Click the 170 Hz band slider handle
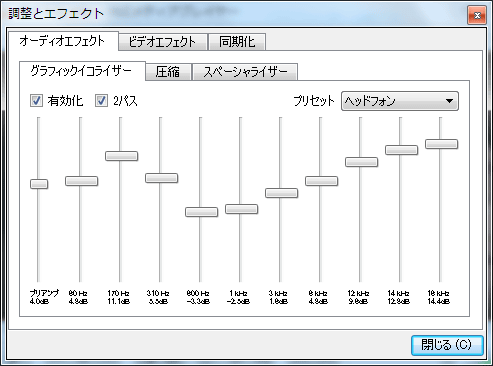 (x=121, y=156)
